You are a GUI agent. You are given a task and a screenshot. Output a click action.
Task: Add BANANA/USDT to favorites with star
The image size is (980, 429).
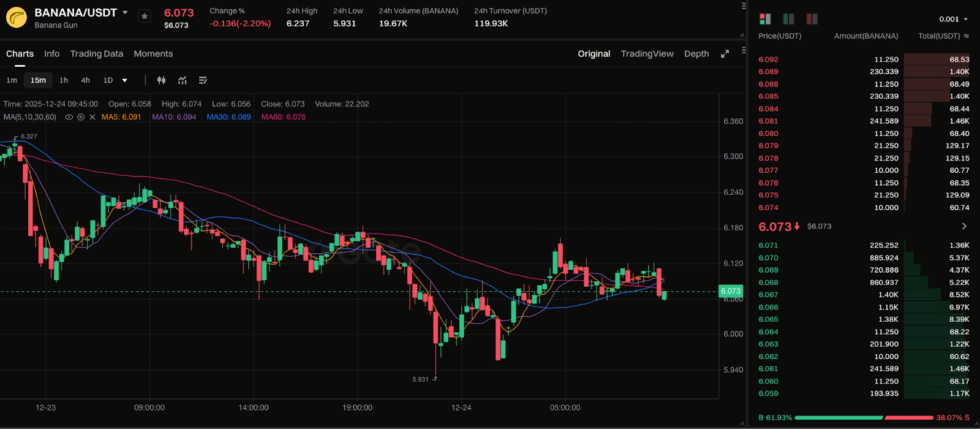(145, 17)
